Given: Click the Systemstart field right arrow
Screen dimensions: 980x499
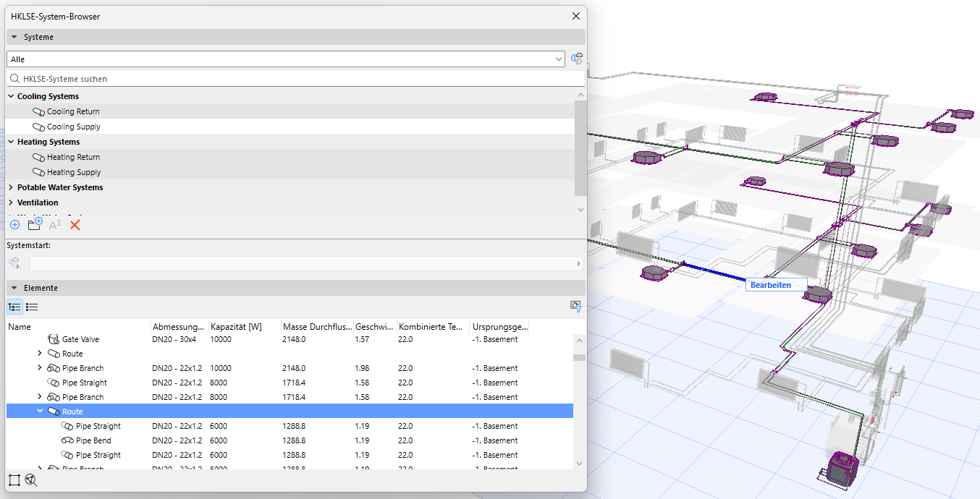Looking at the screenshot, I should coord(578,263).
